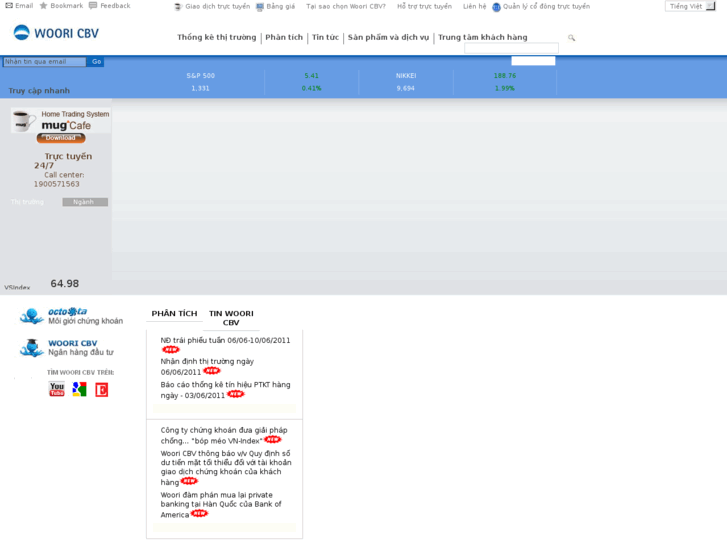Click the Nhận tin qua email field
Viewport: 727px width, 545px height.
click(44, 62)
